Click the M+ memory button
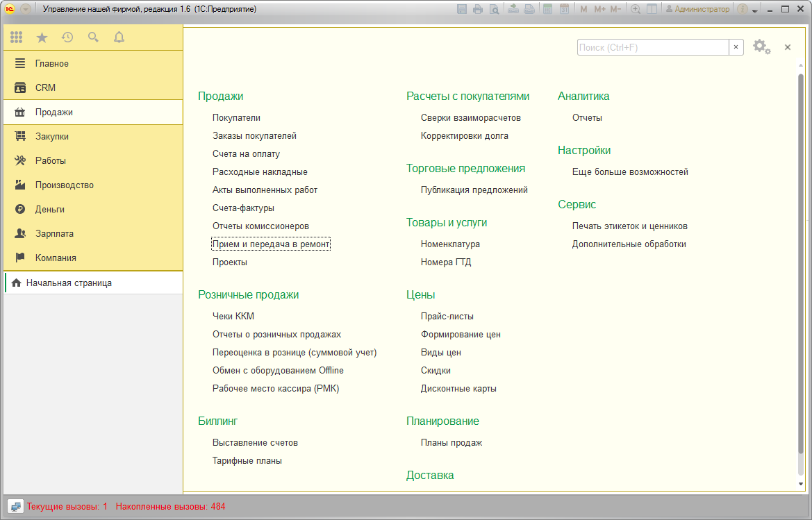812x520 pixels. point(599,9)
